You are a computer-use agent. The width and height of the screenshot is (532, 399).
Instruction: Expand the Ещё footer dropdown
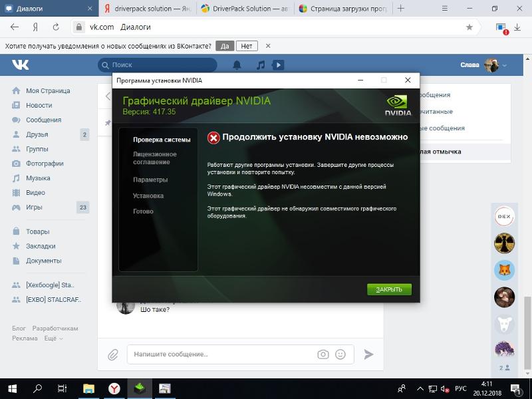pyautogui.click(x=53, y=338)
